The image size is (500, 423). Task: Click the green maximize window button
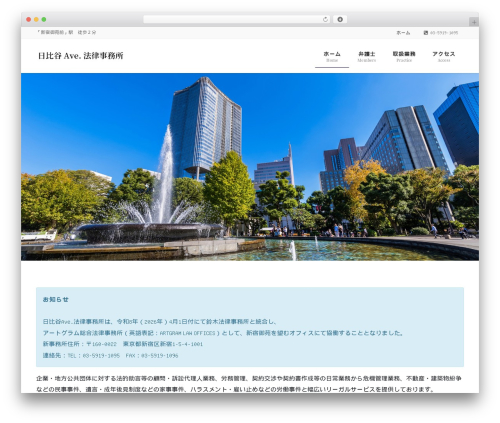(44, 19)
